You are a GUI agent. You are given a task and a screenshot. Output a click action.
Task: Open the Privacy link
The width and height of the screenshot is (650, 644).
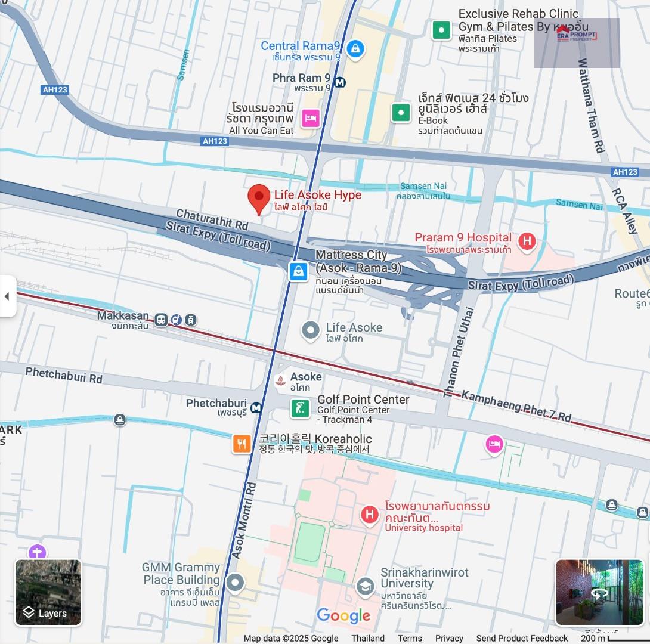coord(449,638)
